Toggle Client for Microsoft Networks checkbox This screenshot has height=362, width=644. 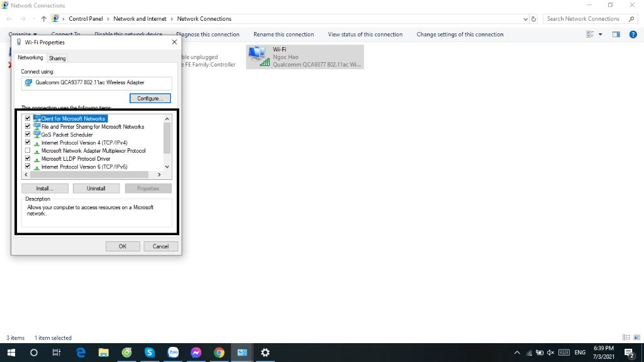[x=28, y=118]
